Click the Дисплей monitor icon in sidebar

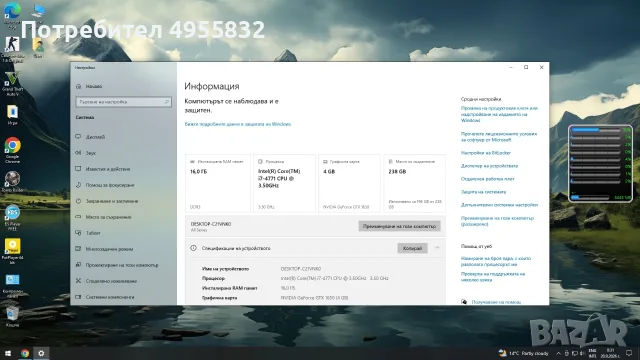pos(78,137)
